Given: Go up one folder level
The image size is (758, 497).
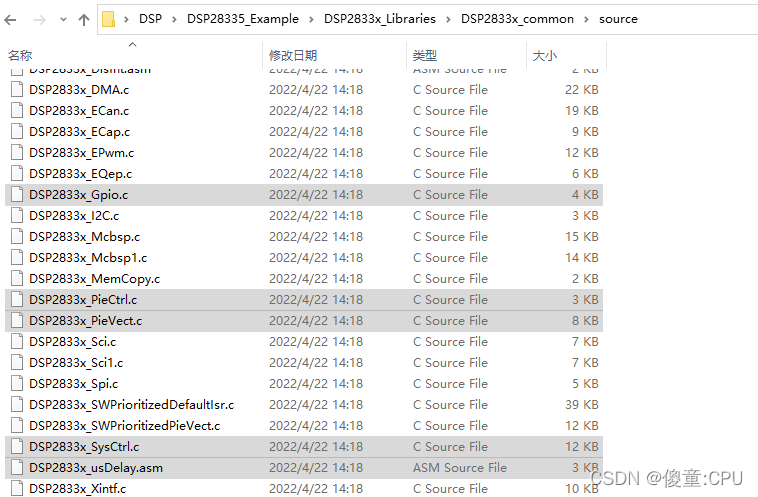Looking at the screenshot, I should tap(84, 20).
